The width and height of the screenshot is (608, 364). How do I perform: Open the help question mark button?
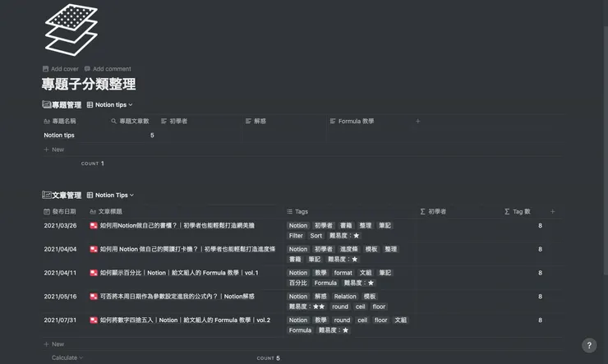point(589,345)
